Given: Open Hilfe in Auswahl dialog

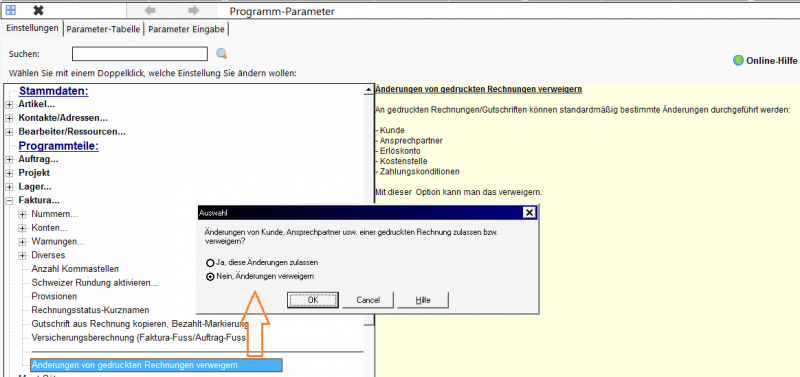Looking at the screenshot, I should tap(422, 300).
